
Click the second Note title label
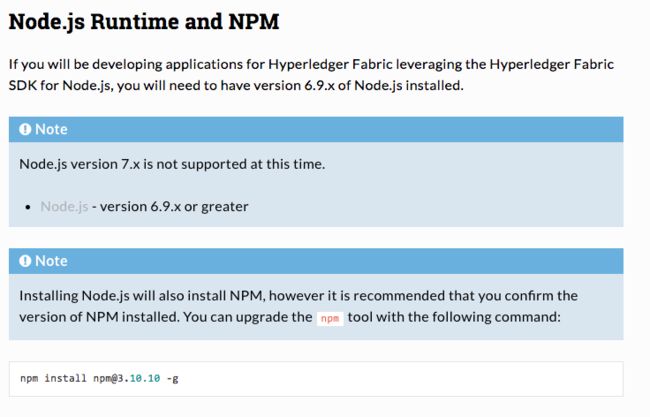click(x=51, y=261)
